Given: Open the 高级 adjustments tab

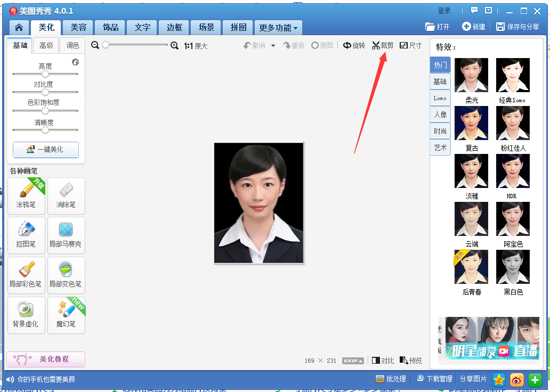Looking at the screenshot, I should pos(46,46).
